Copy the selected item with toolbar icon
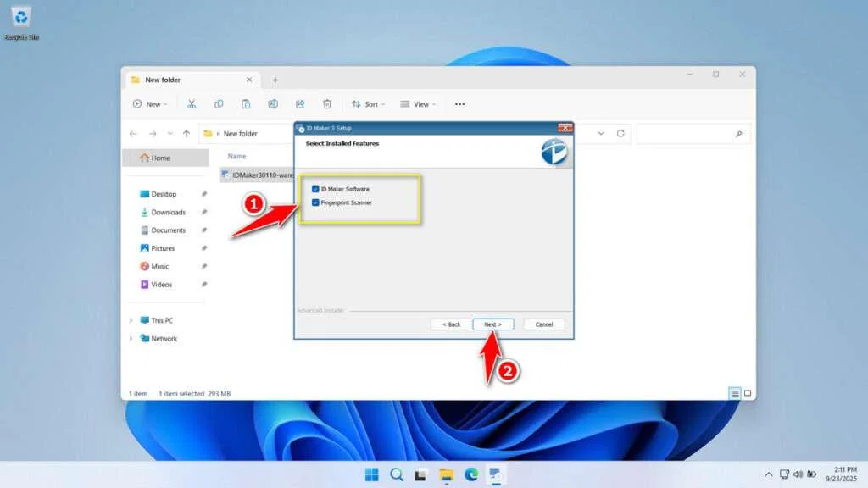Screen dimensions: 868x488 [x=219, y=103]
